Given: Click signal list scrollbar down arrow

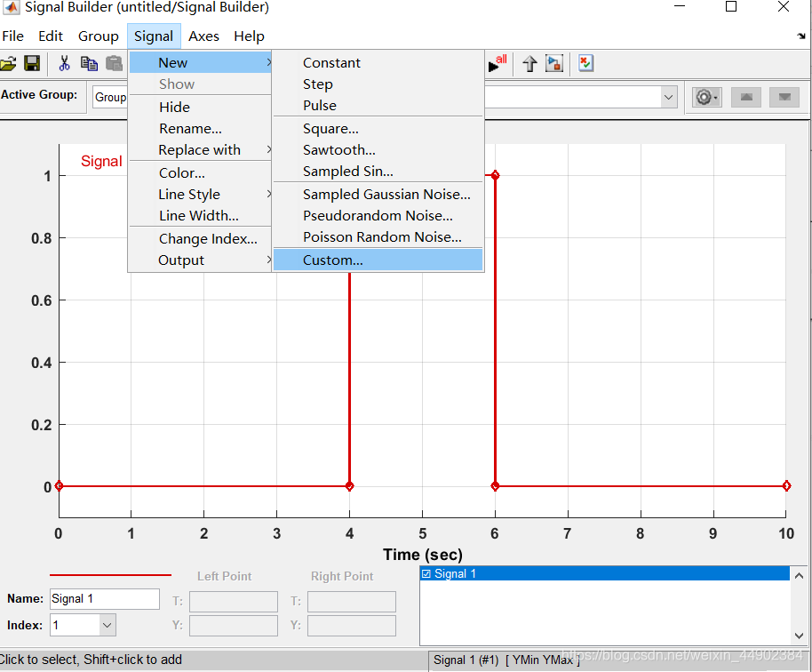Looking at the screenshot, I should pos(799,636).
